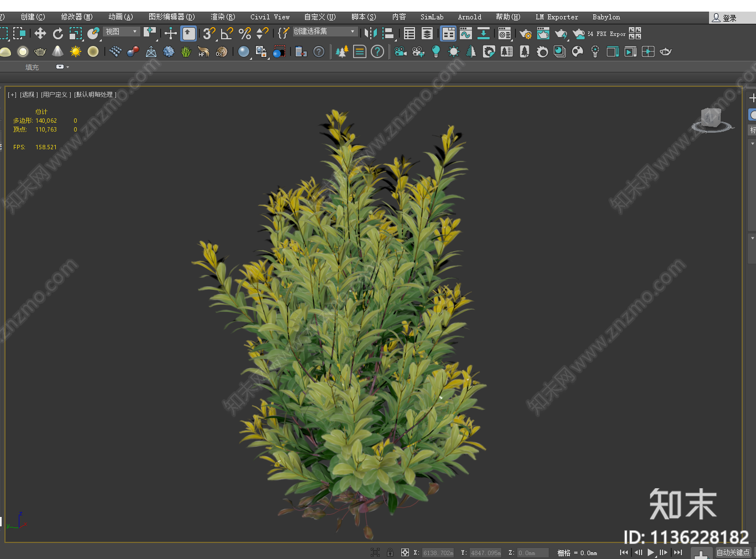Open Render Setup teapot-gear icon
This screenshot has width=756, height=559.
526,34
